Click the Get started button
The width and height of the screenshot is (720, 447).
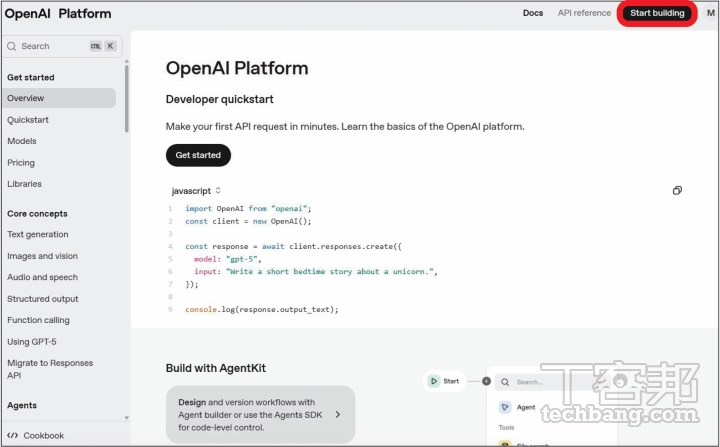[198, 155]
